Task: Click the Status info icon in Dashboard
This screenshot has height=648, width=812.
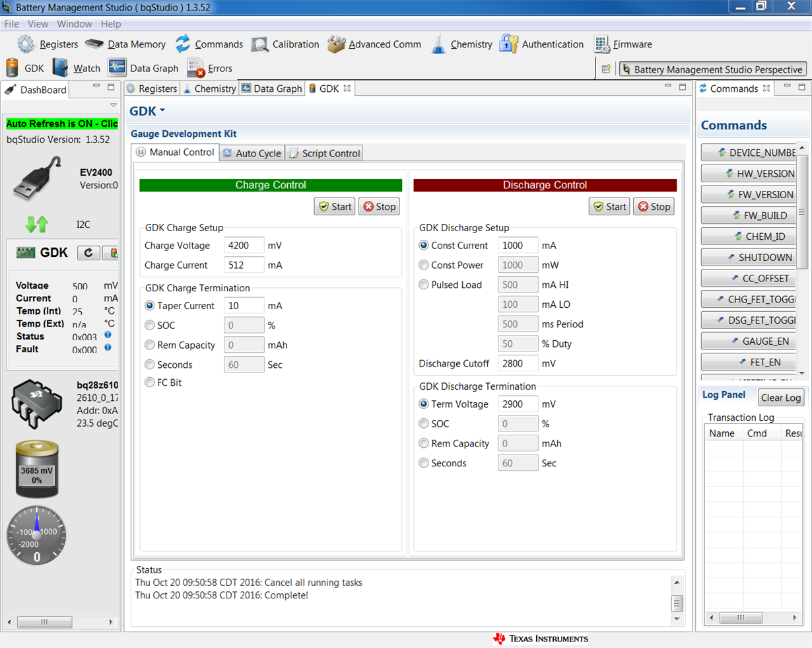Action: [108, 336]
